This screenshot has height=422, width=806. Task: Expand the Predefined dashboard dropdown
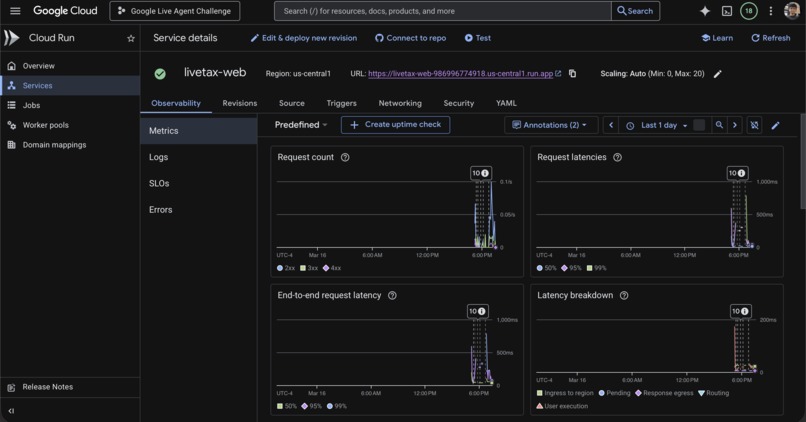click(x=301, y=125)
